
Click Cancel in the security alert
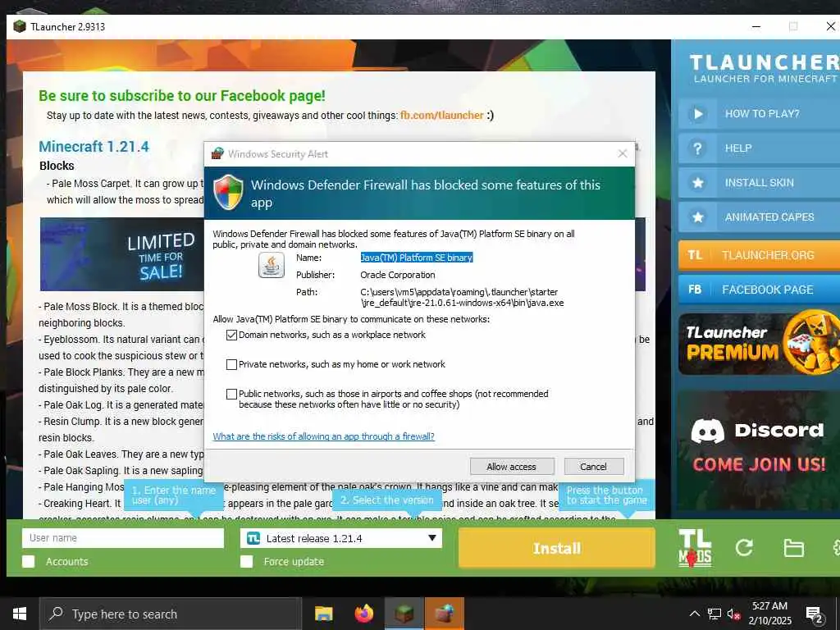pos(594,467)
